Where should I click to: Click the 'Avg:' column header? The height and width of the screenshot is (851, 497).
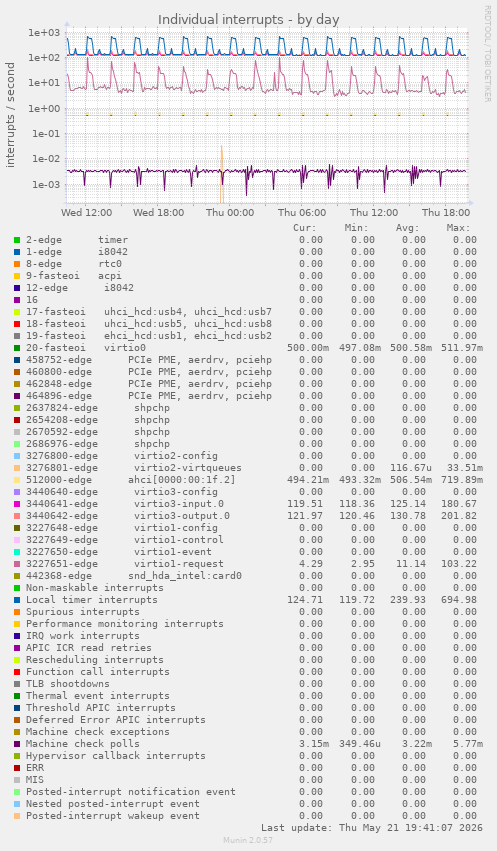click(x=407, y=228)
